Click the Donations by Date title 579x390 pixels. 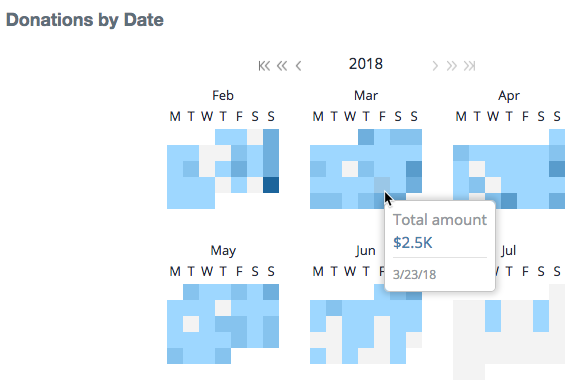click(85, 20)
